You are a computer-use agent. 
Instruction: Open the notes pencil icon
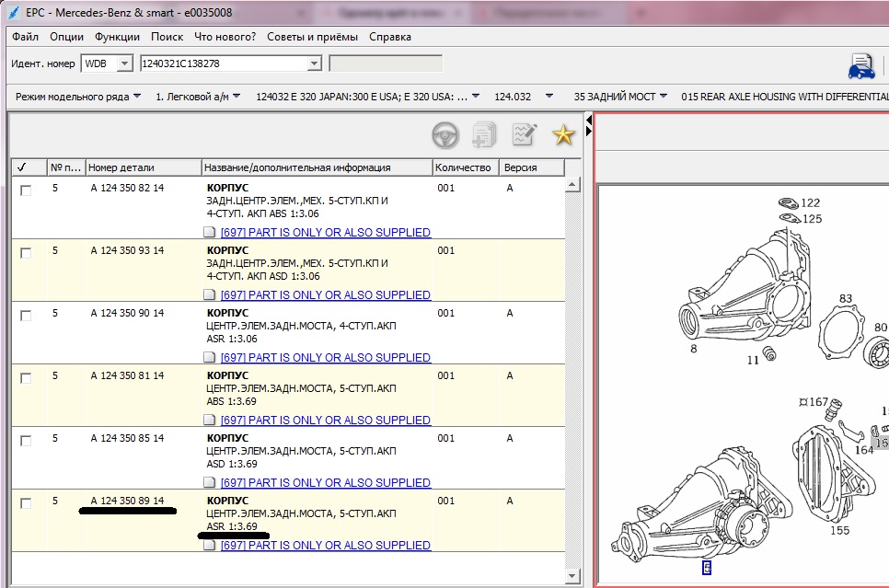coord(524,134)
